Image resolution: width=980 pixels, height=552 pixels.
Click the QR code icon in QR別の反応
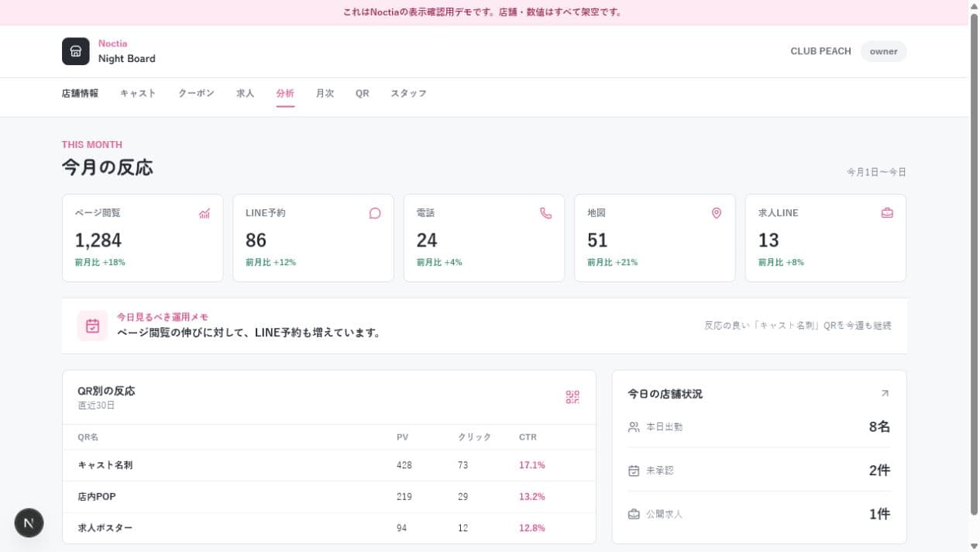[573, 398]
